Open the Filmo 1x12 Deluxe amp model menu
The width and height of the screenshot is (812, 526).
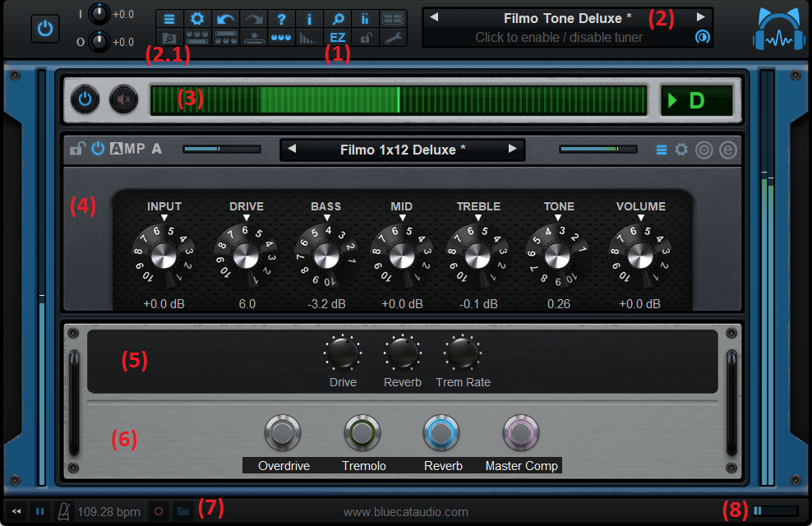tap(403, 150)
